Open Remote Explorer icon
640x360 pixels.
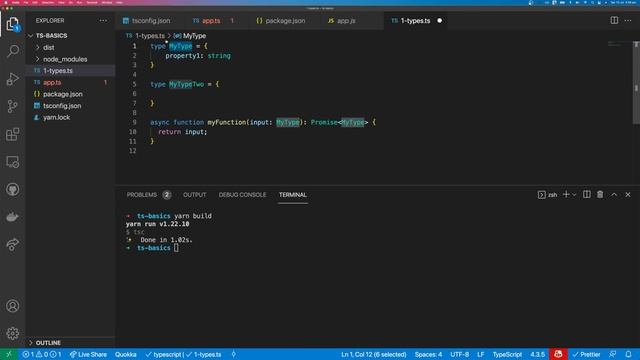pyautogui.click(x=13, y=162)
